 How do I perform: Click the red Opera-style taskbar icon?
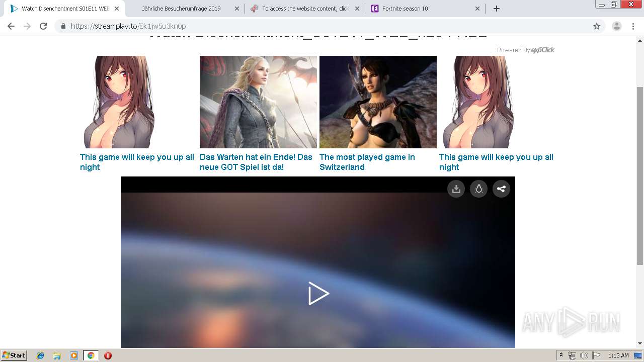coord(108,355)
